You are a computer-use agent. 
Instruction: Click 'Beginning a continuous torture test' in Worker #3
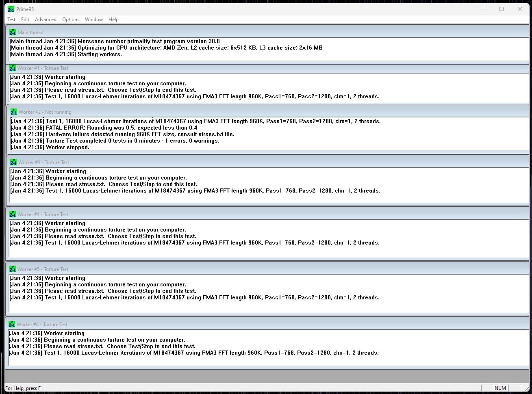[99, 178]
